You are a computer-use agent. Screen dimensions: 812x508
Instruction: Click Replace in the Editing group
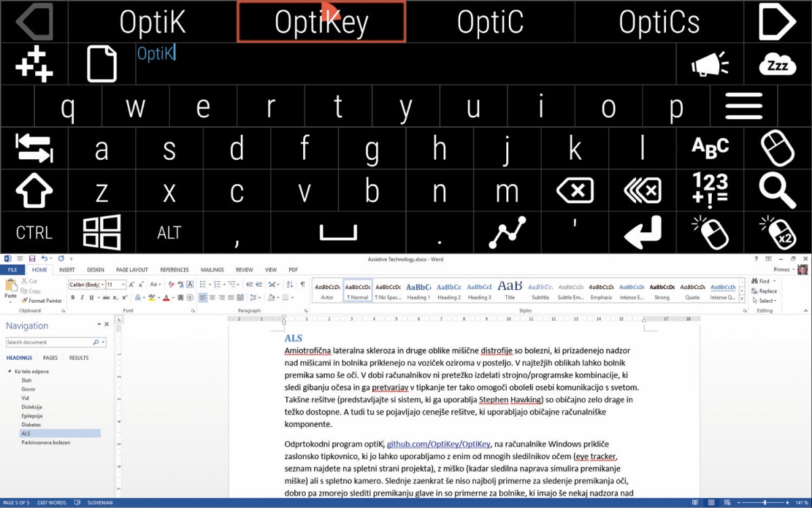click(x=765, y=291)
